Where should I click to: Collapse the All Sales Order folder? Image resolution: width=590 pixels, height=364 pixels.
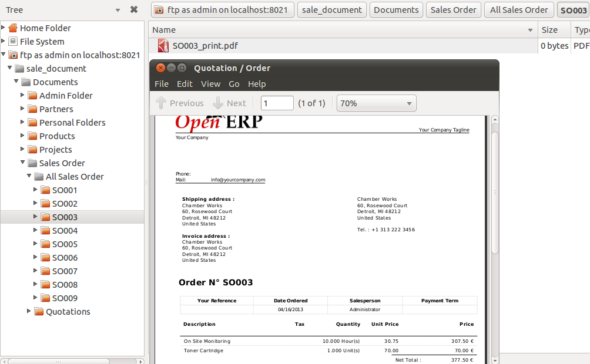[x=29, y=177]
